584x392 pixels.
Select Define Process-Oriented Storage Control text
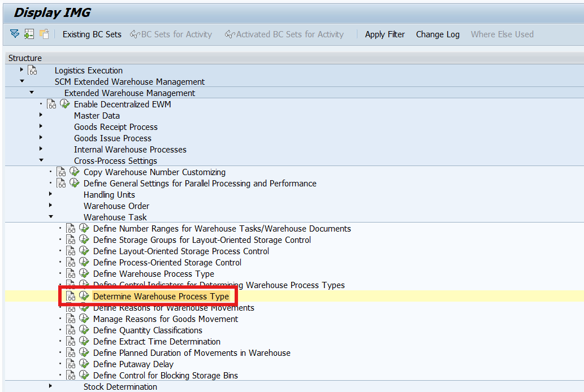pos(167,263)
